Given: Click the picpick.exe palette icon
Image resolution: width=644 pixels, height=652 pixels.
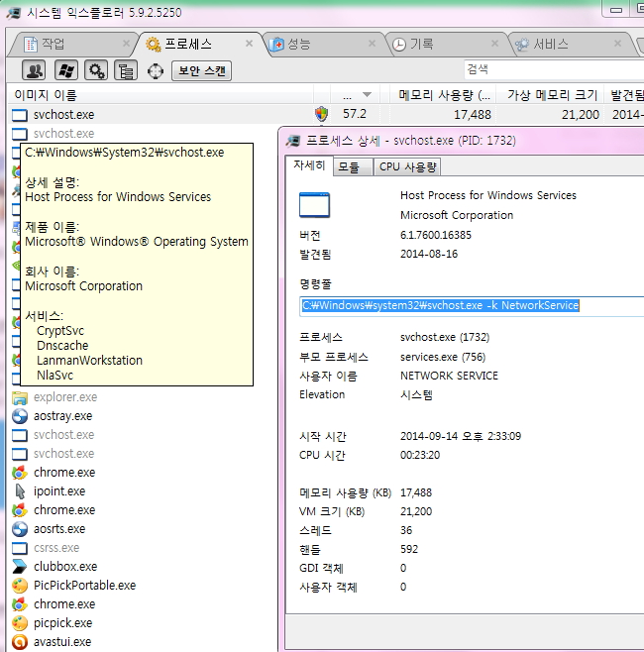Looking at the screenshot, I should point(20,623).
